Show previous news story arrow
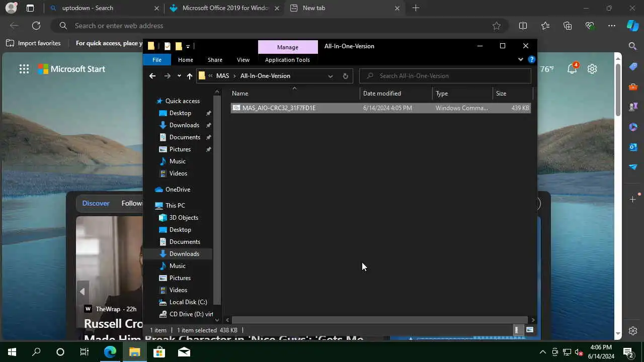Viewport: 644px width, 362px height. pos(83,291)
